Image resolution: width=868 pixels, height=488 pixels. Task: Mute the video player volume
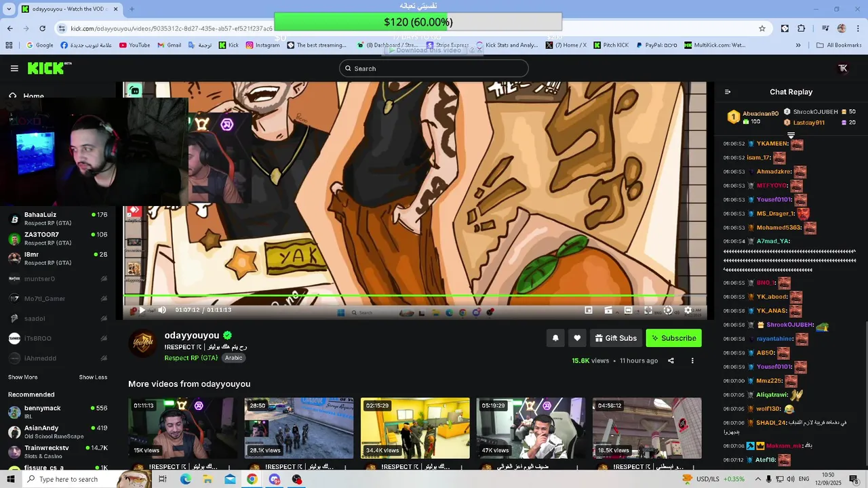click(x=161, y=310)
